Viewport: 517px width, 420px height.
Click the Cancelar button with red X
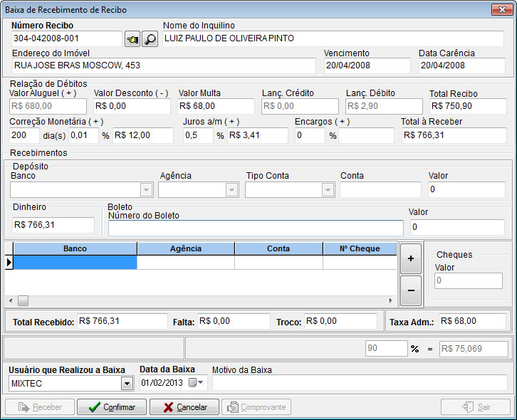pos(184,407)
